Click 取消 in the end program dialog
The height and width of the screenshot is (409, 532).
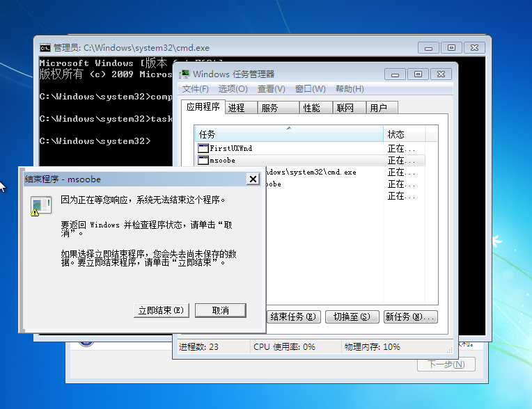coord(221,310)
